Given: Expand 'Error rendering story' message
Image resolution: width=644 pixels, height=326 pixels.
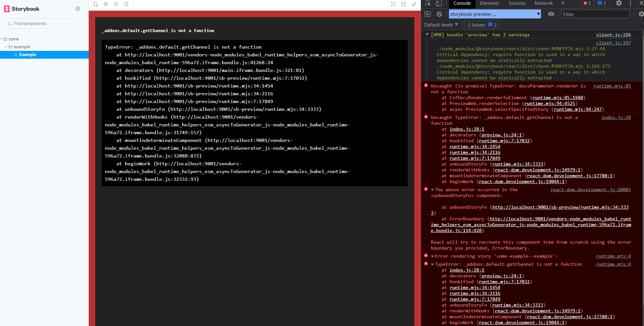Looking at the screenshot, I should pos(432,256).
